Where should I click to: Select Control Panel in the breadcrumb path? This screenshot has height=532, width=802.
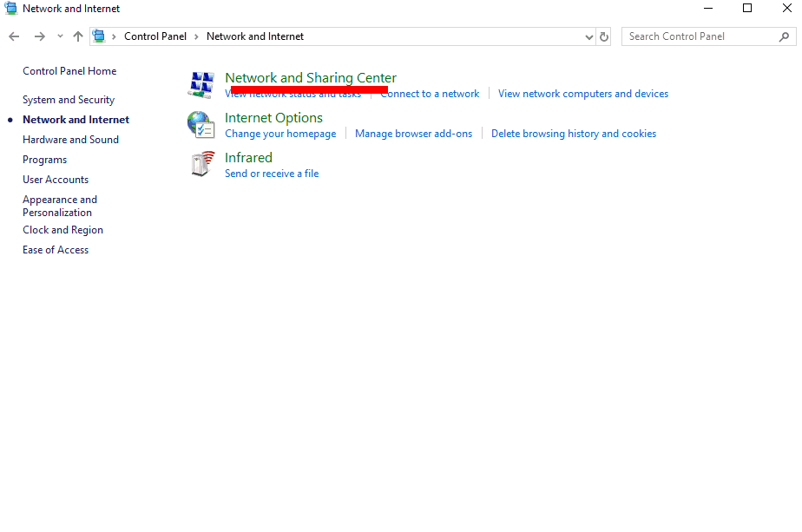154,36
